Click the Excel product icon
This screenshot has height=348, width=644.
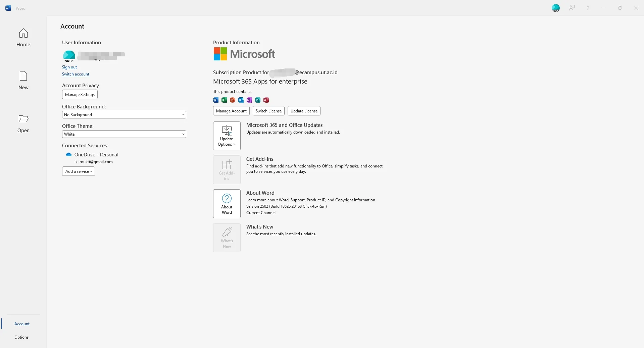click(x=224, y=100)
